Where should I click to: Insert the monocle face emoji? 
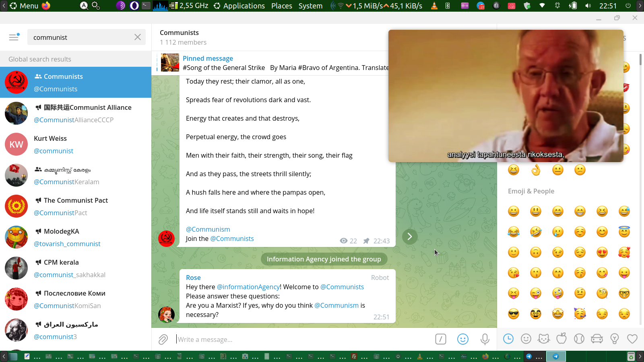(602, 293)
